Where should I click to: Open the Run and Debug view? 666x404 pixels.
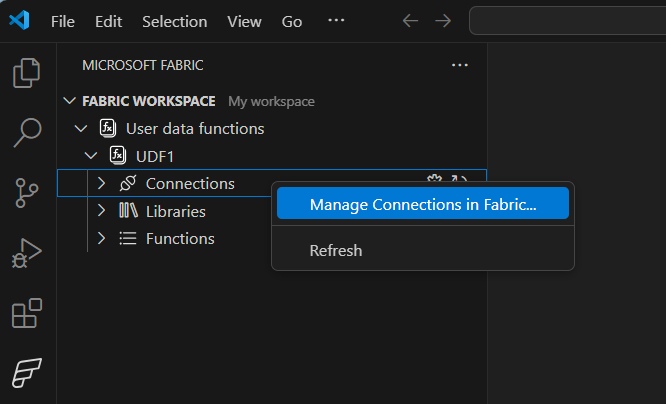pos(27,251)
